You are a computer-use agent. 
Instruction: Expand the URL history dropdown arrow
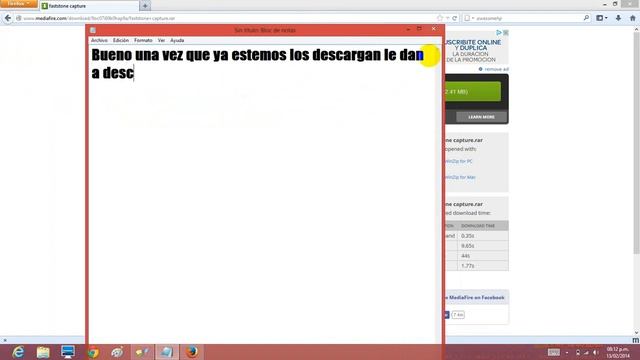click(447, 18)
